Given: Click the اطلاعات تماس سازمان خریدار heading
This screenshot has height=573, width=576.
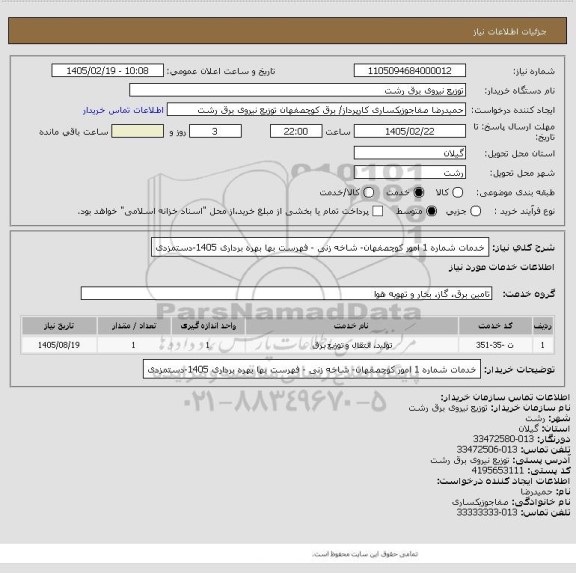Looking at the screenshot, I should click(505, 397).
